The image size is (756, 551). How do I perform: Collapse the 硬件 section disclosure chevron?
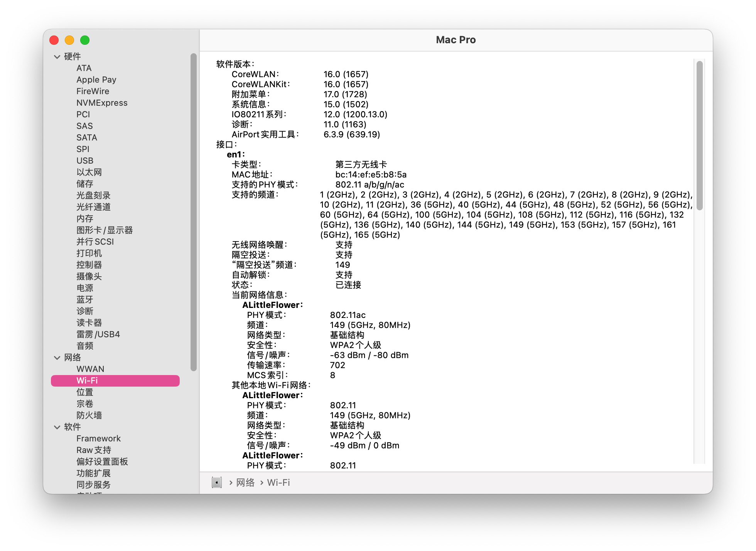click(57, 57)
